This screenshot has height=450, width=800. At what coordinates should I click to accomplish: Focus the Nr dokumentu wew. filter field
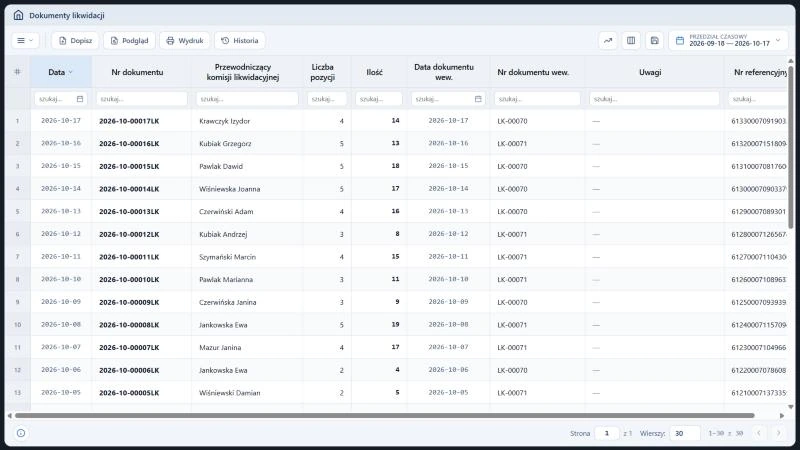[x=537, y=99]
